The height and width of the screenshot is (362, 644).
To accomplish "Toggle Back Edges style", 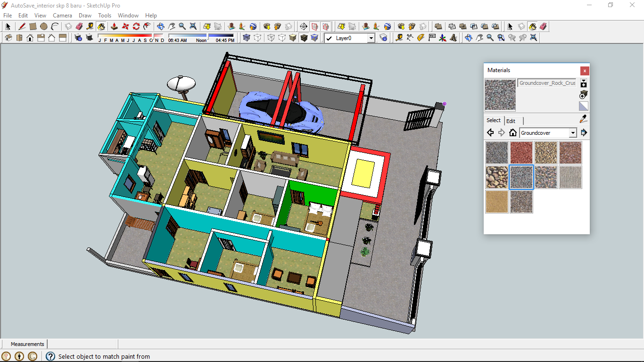I will (x=257, y=38).
